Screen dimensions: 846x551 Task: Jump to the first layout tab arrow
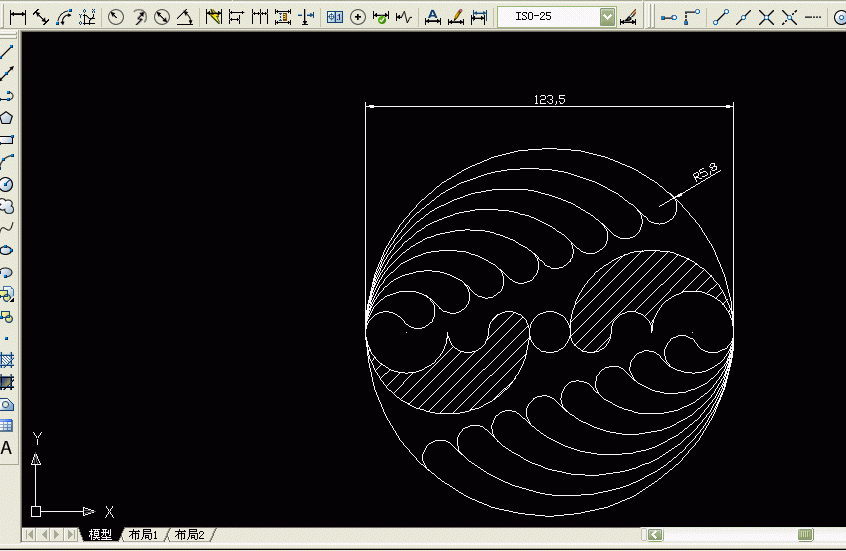point(30,534)
